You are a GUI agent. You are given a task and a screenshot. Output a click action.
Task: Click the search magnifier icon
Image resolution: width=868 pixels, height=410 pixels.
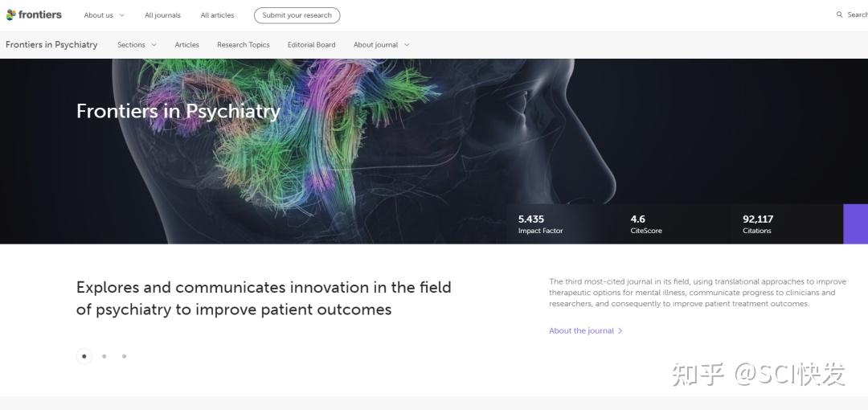pos(839,15)
